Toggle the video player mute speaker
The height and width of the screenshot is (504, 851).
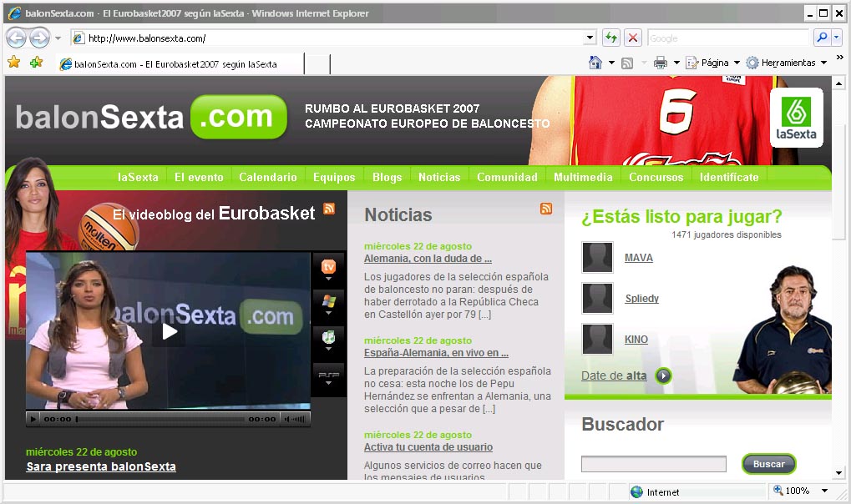(x=287, y=419)
